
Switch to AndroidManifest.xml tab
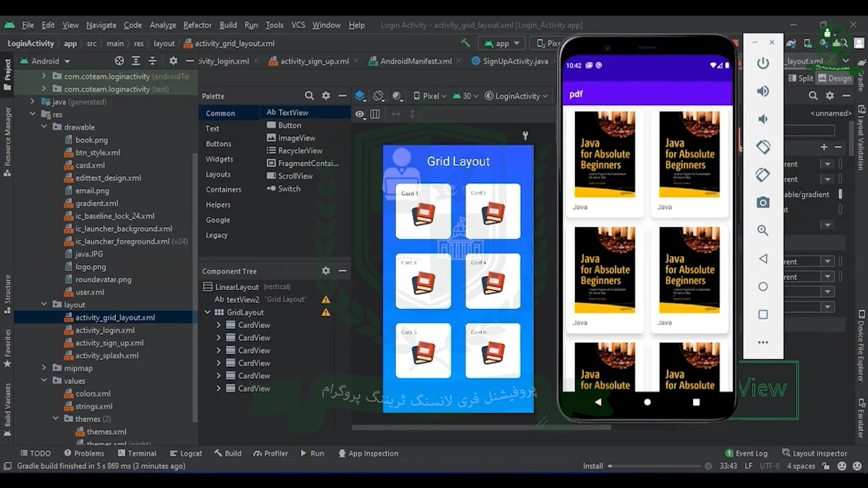tap(415, 61)
